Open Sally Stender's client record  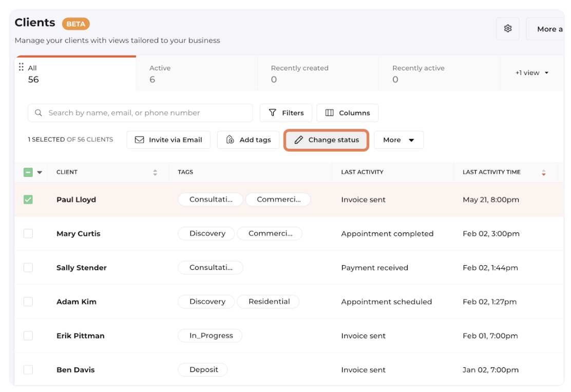tap(82, 267)
